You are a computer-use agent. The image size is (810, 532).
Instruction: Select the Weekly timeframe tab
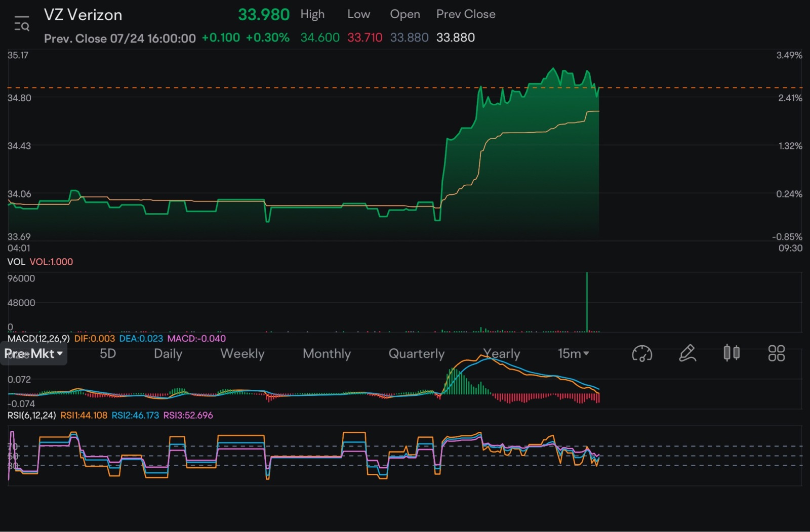[x=242, y=354]
